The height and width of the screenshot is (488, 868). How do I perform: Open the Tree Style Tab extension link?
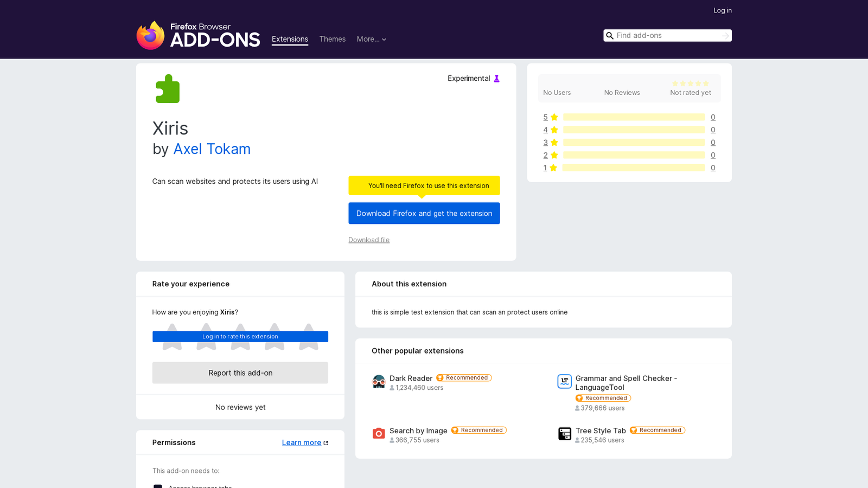tap(601, 431)
